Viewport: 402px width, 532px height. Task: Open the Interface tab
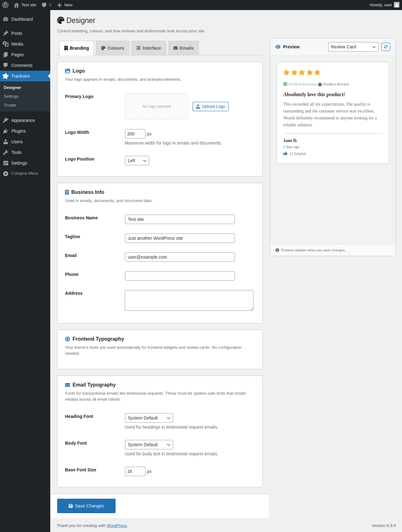(x=149, y=48)
